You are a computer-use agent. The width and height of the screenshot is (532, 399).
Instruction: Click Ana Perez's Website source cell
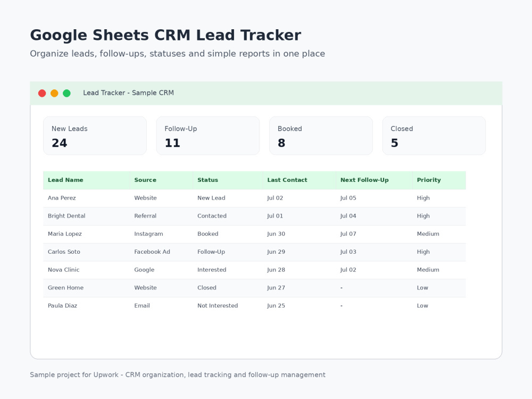pyautogui.click(x=162, y=198)
